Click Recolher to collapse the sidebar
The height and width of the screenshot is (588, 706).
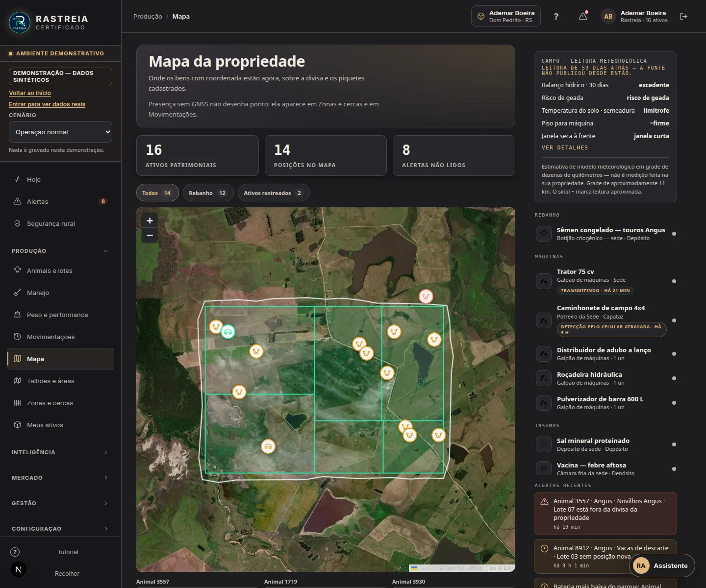tap(67, 573)
